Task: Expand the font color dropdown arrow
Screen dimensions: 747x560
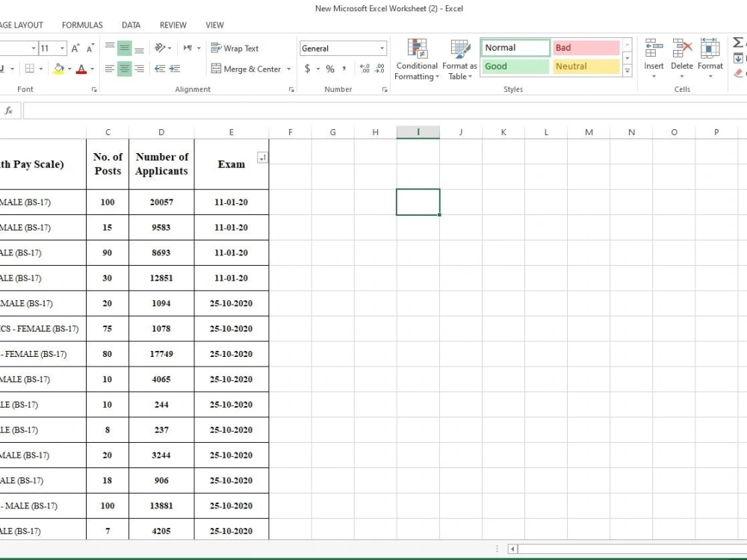Action: click(93, 69)
